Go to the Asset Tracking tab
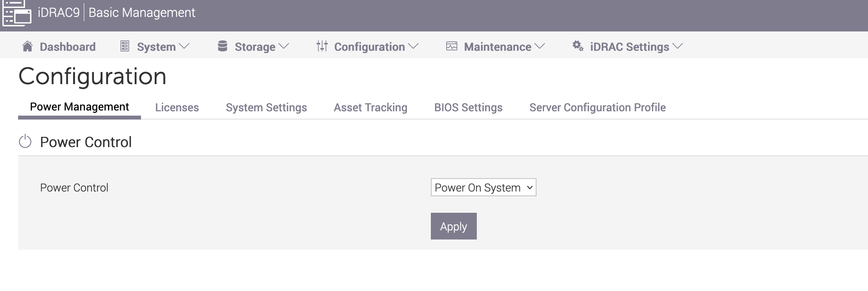 click(x=370, y=107)
